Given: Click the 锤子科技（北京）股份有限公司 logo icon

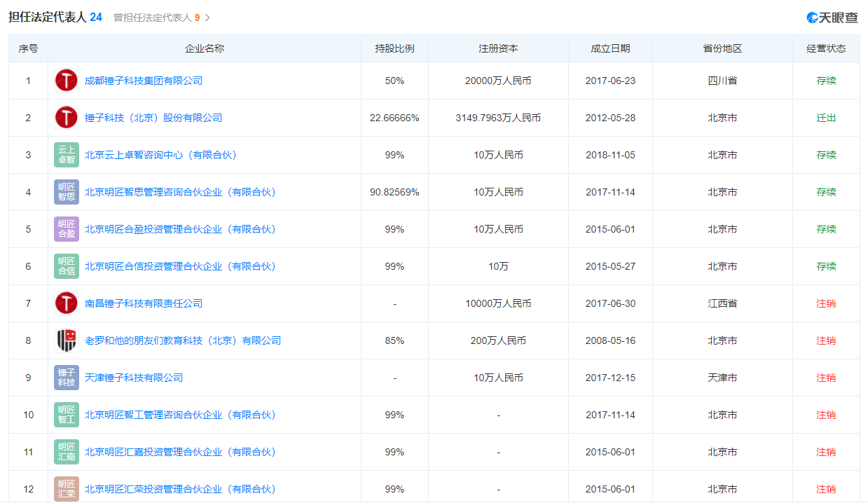Looking at the screenshot, I should click(67, 118).
